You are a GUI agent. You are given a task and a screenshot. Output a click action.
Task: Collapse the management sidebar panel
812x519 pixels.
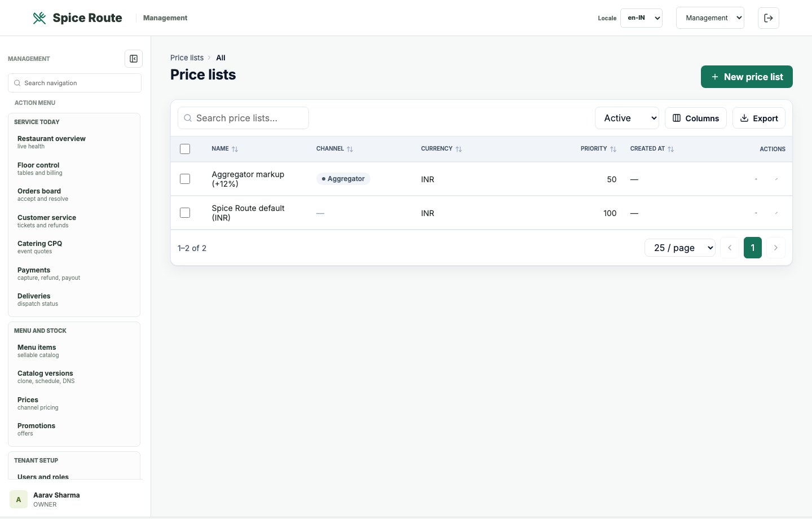point(134,59)
